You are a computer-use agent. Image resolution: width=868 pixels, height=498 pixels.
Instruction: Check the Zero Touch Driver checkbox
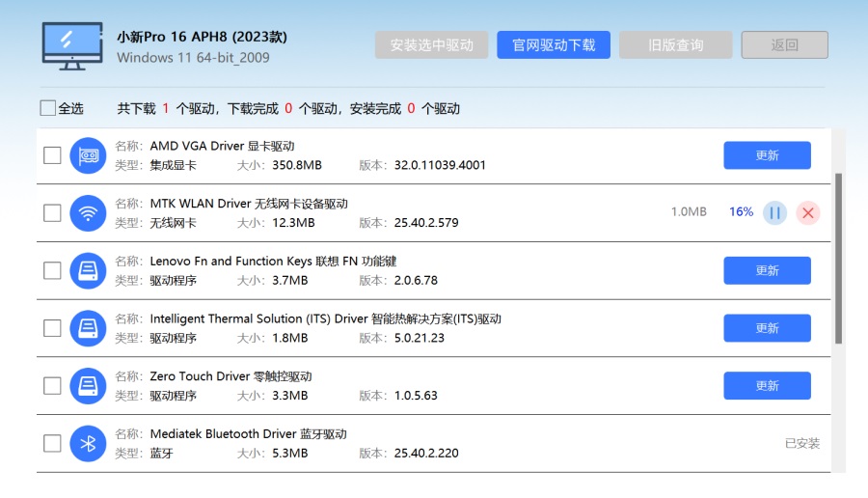pyautogui.click(x=53, y=385)
